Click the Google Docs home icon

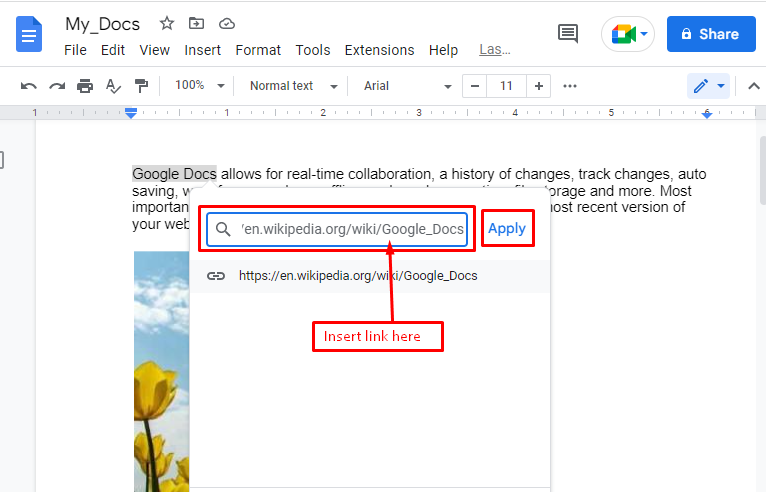point(30,36)
